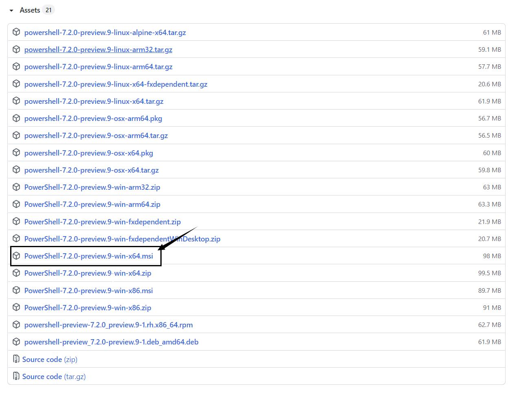Click zip file icon beside Source code (zip)
This screenshot has height=397, width=532.
tap(16, 359)
